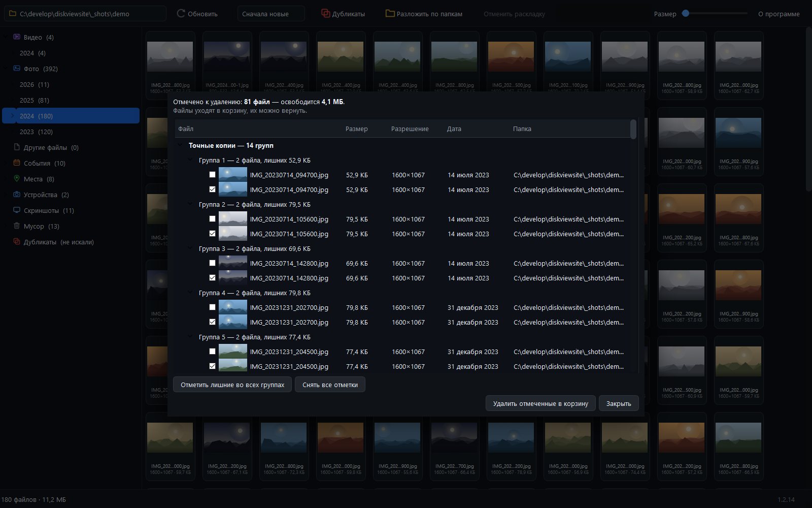The width and height of the screenshot is (812, 508).
Task: Click the Места map pin icon
Action: click(17, 179)
